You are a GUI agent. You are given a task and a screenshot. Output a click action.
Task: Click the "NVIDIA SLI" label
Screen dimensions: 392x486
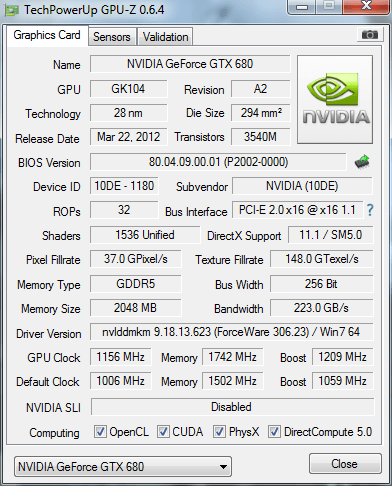point(53,408)
